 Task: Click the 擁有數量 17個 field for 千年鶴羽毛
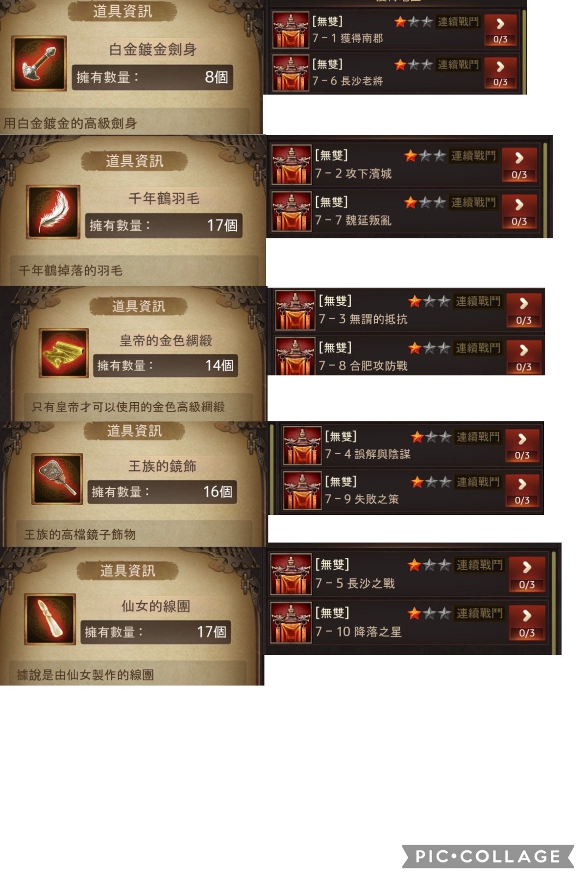(164, 225)
